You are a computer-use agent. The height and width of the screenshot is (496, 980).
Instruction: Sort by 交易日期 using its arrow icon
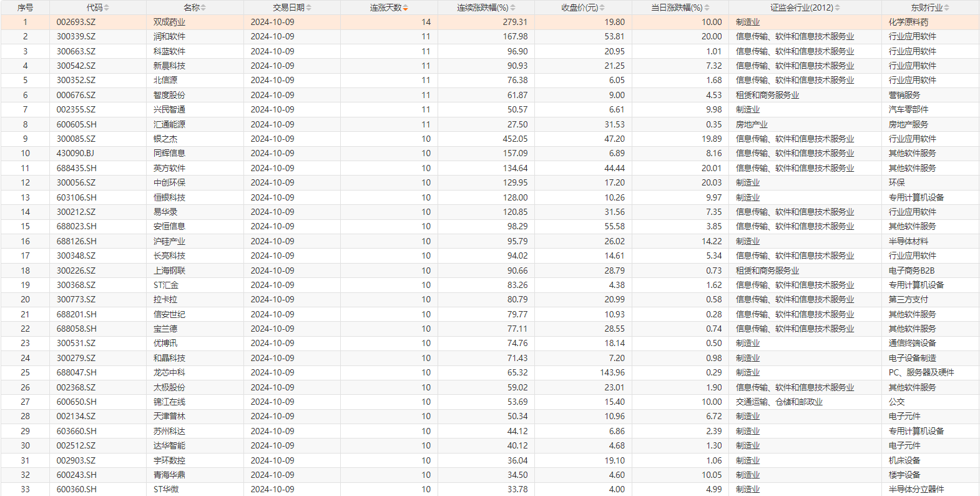309,7
